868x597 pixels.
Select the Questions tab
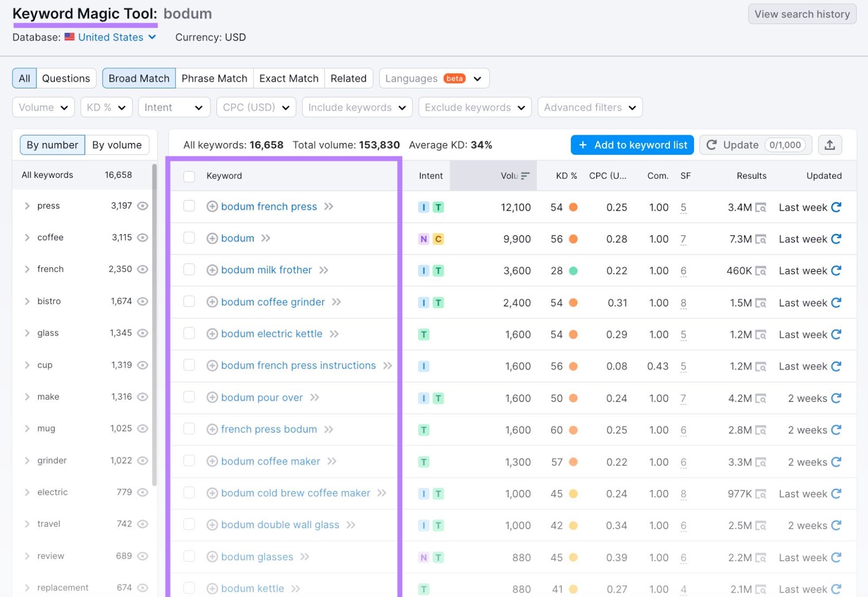coord(66,78)
